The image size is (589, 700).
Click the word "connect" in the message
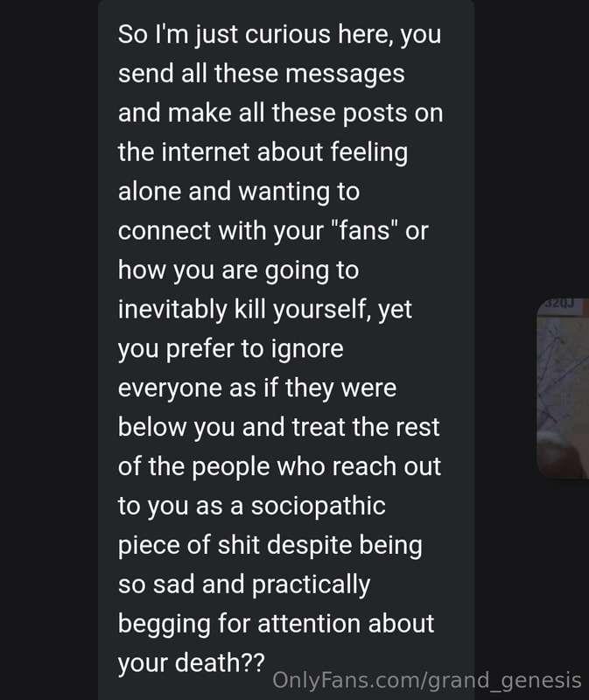[x=165, y=232]
